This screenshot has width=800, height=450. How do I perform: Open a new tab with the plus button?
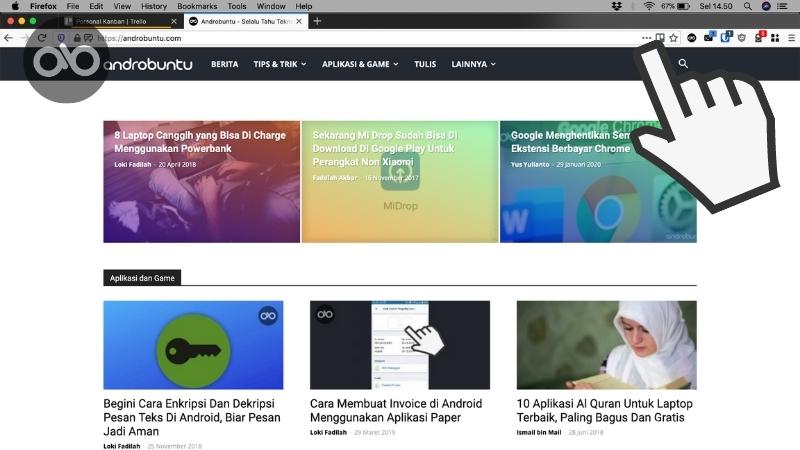pyautogui.click(x=317, y=21)
